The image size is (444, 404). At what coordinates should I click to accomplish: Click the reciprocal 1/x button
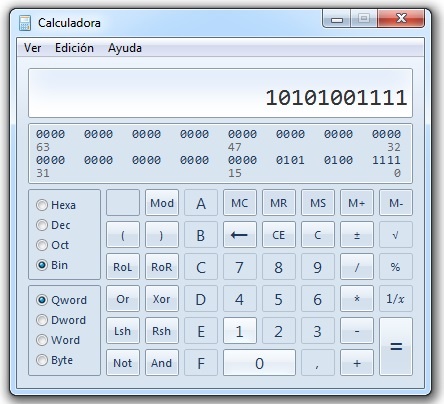click(x=396, y=299)
